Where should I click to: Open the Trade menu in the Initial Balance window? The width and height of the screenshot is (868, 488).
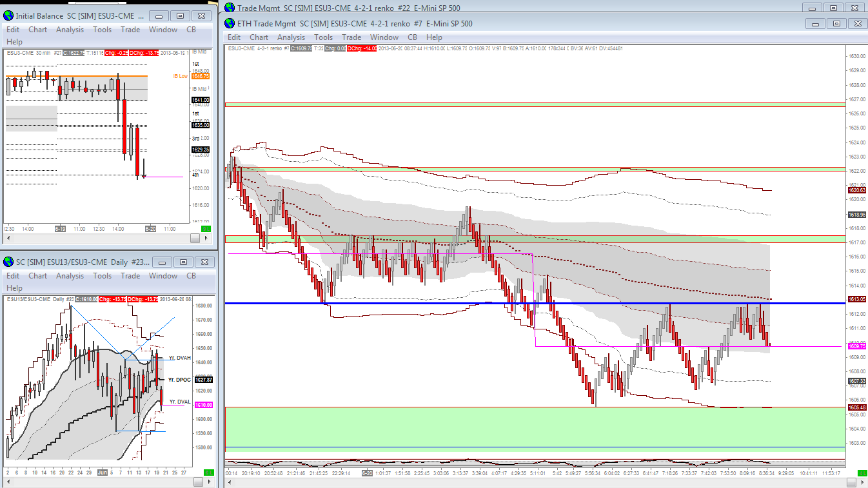coord(130,30)
